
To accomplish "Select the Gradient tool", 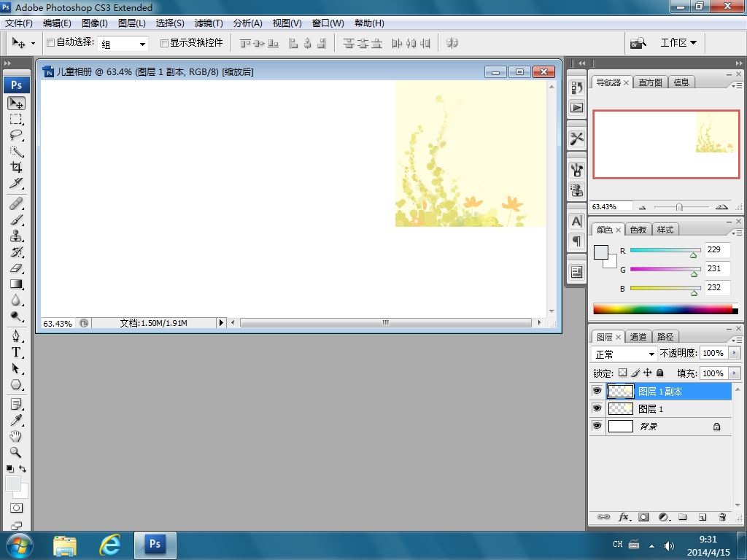I will click(x=17, y=284).
